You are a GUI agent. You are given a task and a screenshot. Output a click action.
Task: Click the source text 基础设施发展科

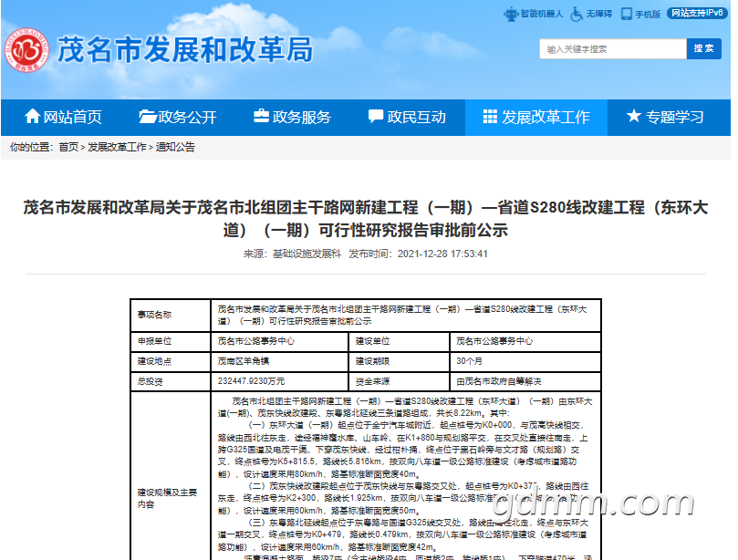pos(307,254)
